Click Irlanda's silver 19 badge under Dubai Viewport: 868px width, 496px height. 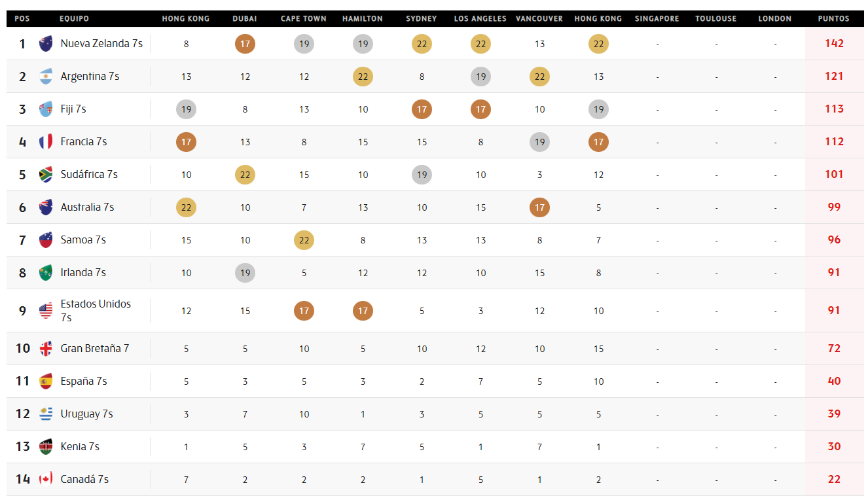coord(245,273)
